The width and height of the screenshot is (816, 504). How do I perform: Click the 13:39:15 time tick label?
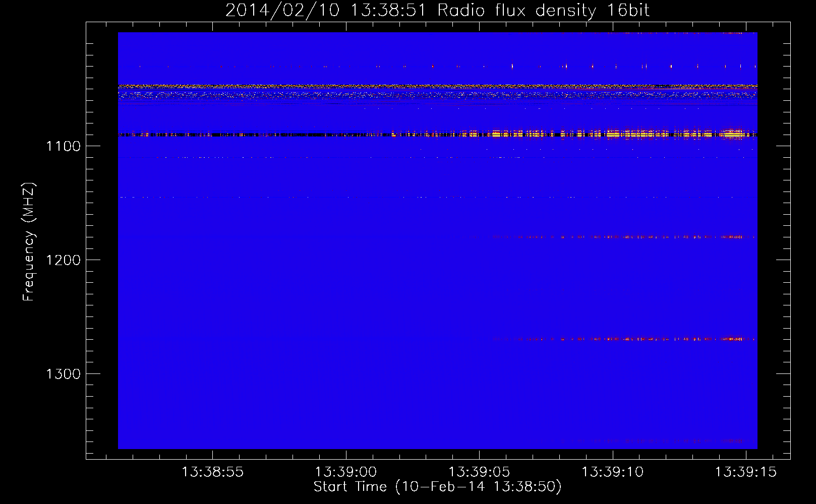coord(746,472)
